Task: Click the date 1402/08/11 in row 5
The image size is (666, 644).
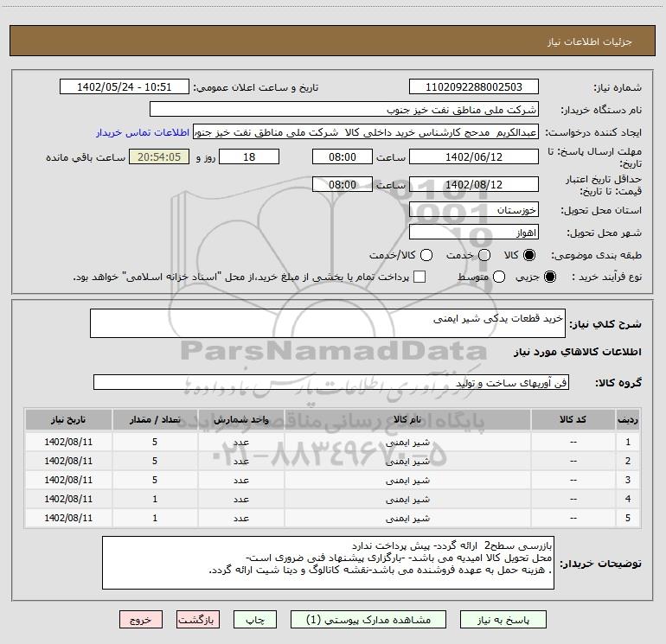Action: (x=68, y=518)
